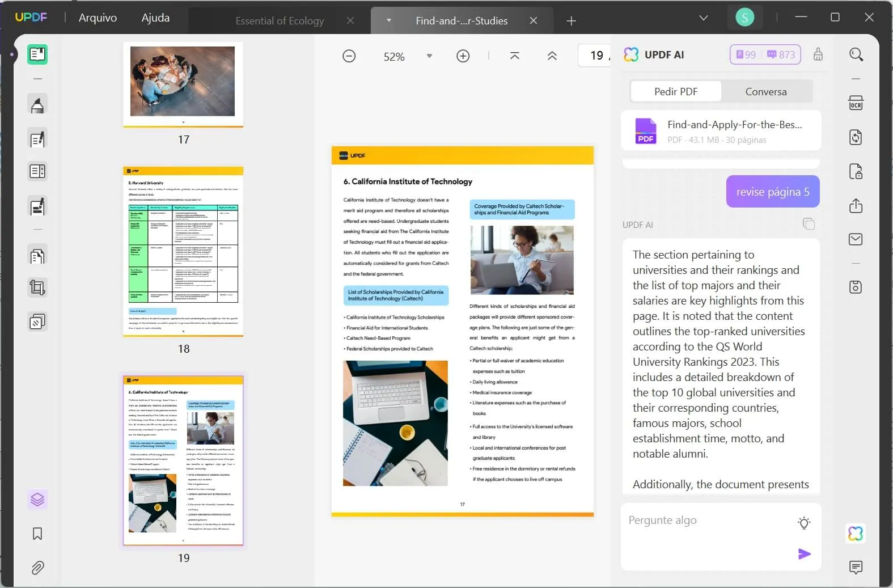893x588 pixels.
Task: Click the UPDF logo
Action: [31, 17]
